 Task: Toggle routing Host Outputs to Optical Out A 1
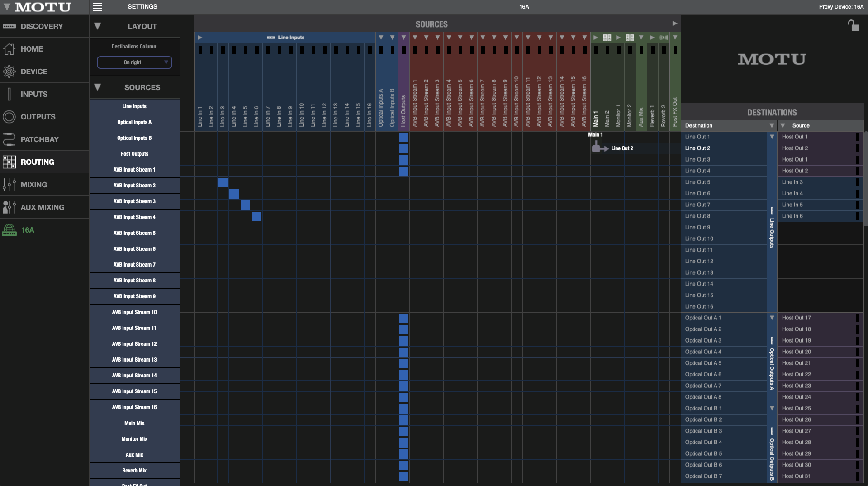403,318
